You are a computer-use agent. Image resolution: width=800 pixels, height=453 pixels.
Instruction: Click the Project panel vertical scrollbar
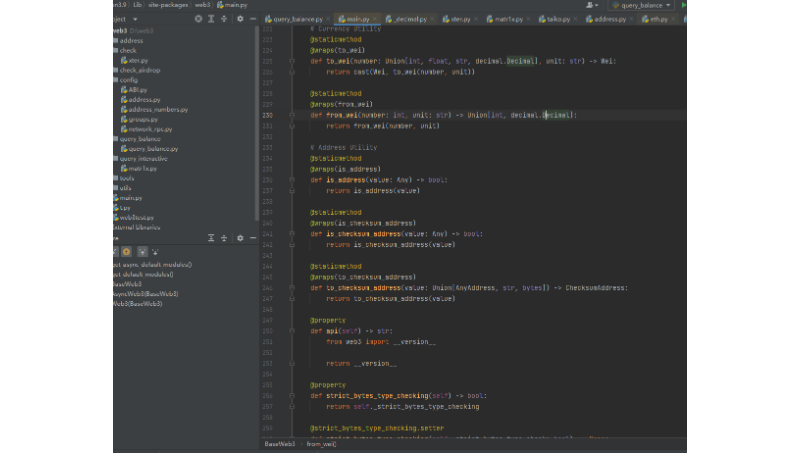point(257,122)
